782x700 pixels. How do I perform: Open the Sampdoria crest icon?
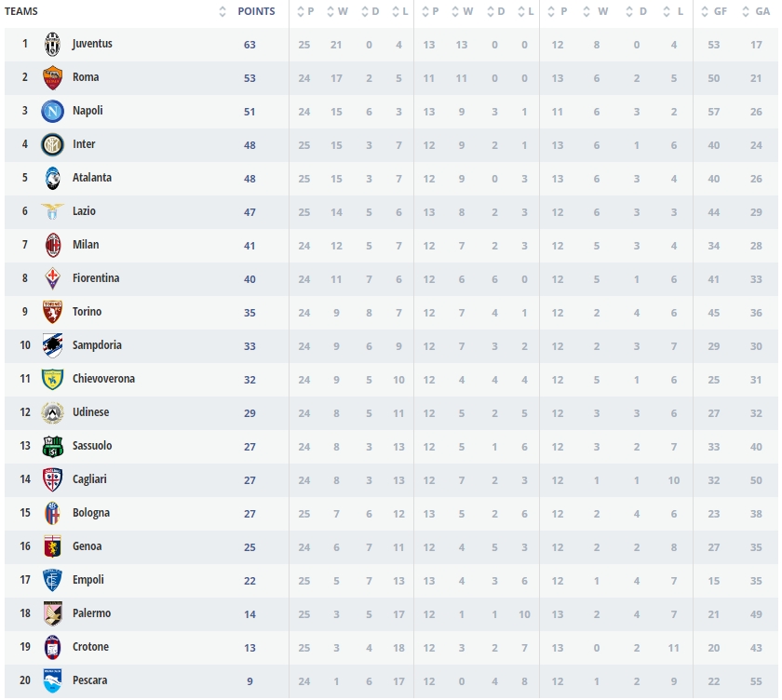[52, 346]
